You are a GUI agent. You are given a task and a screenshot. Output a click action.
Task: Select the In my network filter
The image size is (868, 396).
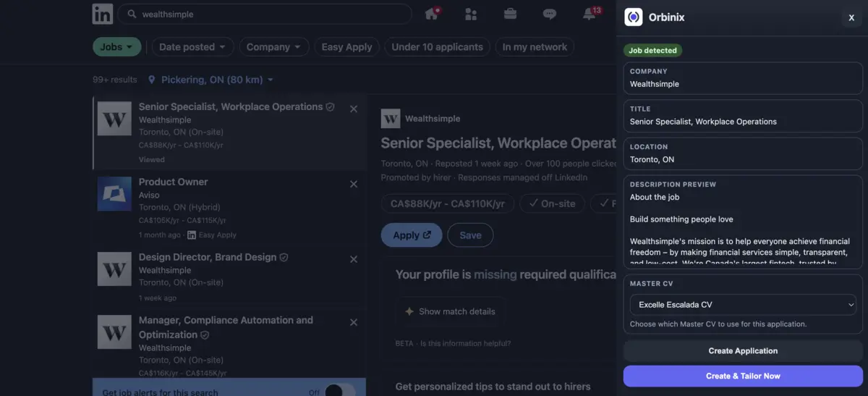tap(535, 47)
